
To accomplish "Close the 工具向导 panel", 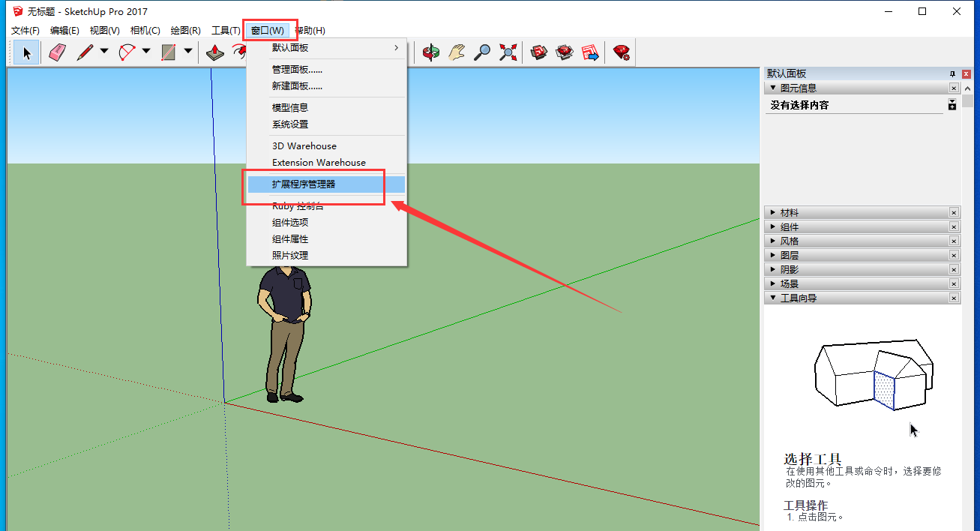I will tap(954, 298).
